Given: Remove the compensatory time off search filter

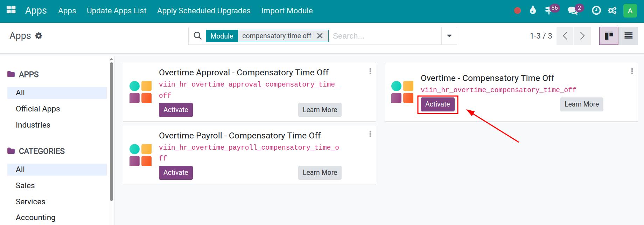Looking at the screenshot, I should pyautogui.click(x=320, y=35).
